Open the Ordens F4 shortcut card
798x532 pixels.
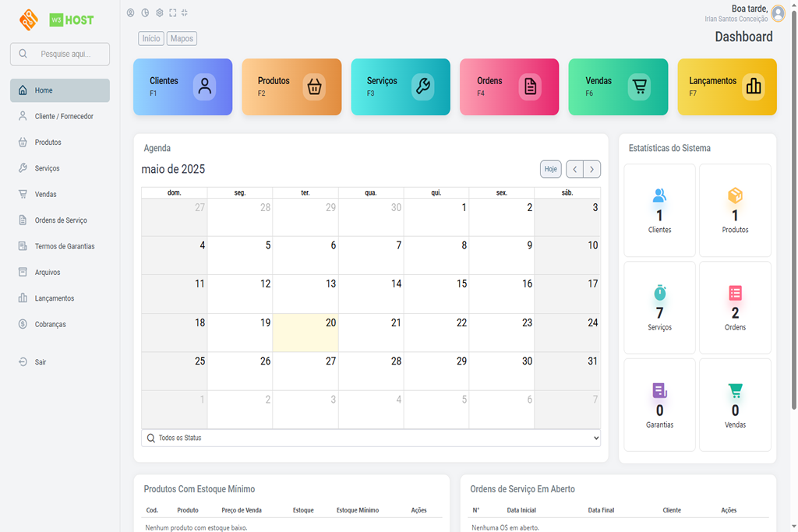coord(509,86)
